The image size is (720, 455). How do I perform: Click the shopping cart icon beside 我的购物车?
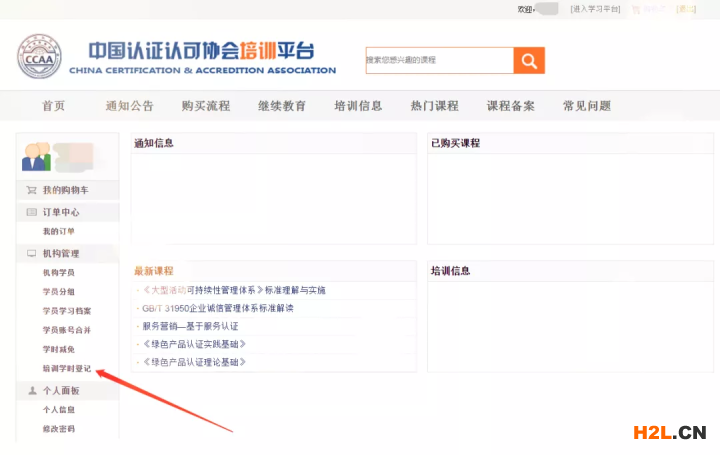click(32, 190)
